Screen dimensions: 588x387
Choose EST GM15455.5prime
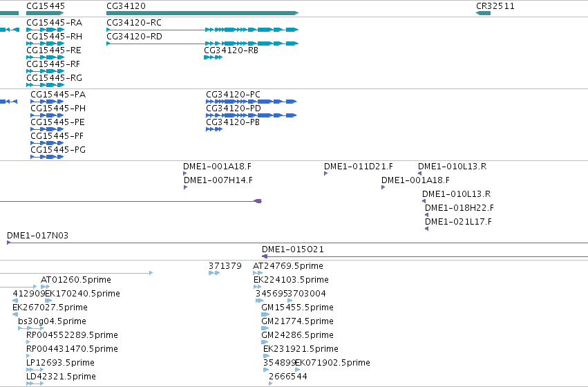(297, 308)
